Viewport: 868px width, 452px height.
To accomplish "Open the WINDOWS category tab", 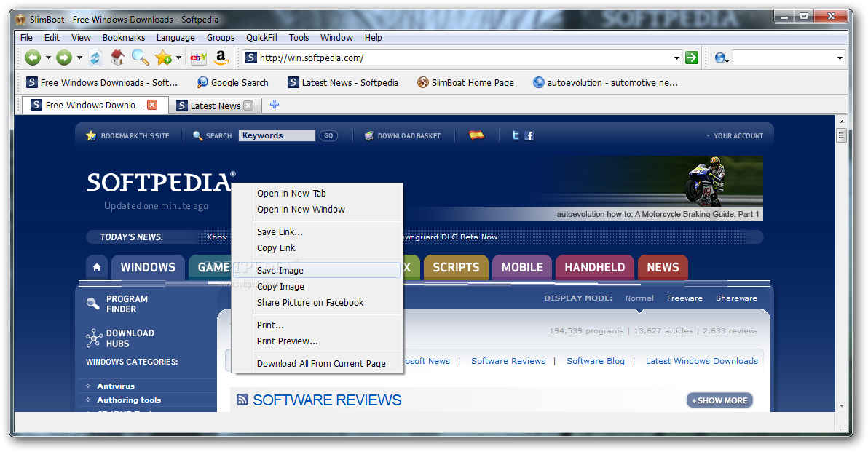I will pos(148,267).
